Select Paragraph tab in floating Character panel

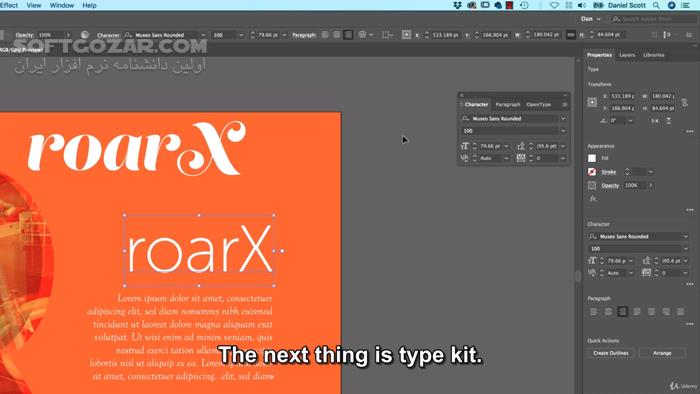tap(508, 104)
